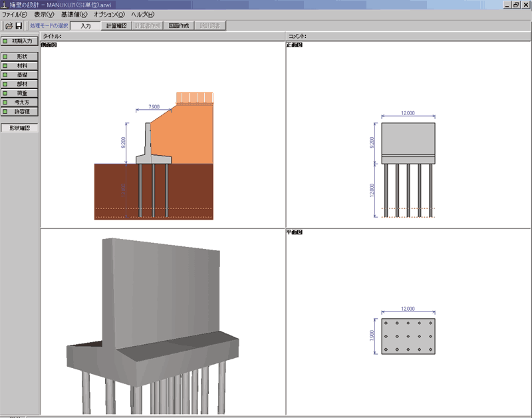Open the 部材 input section

[x=19, y=85]
